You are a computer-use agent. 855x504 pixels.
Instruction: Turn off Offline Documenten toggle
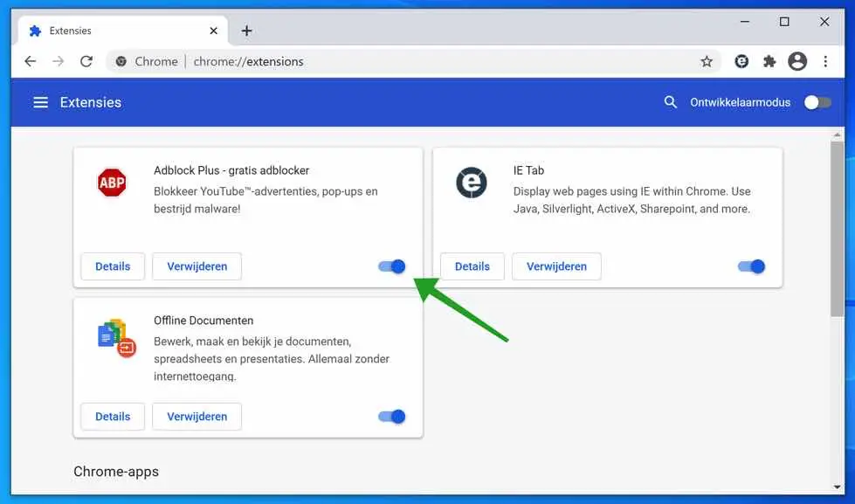(x=391, y=417)
